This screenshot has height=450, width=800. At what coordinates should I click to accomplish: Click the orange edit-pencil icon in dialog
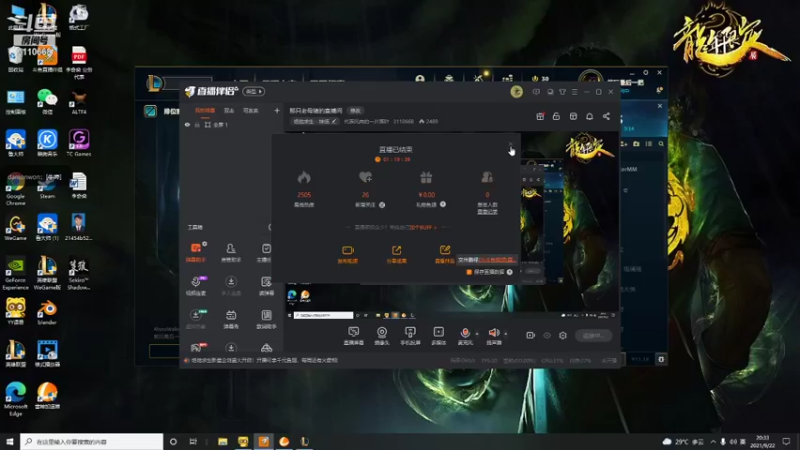point(445,250)
